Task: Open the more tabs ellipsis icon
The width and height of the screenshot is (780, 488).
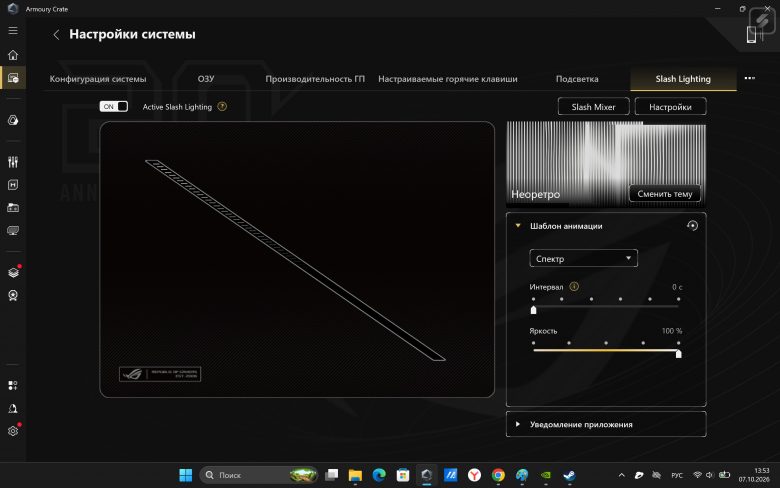Action: (x=750, y=78)
